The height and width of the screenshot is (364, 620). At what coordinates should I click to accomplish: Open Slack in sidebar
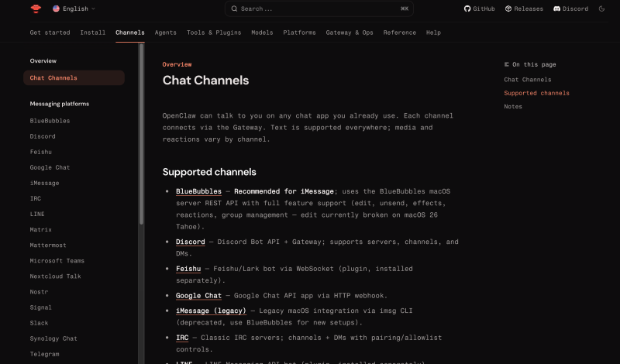[40, 323]
